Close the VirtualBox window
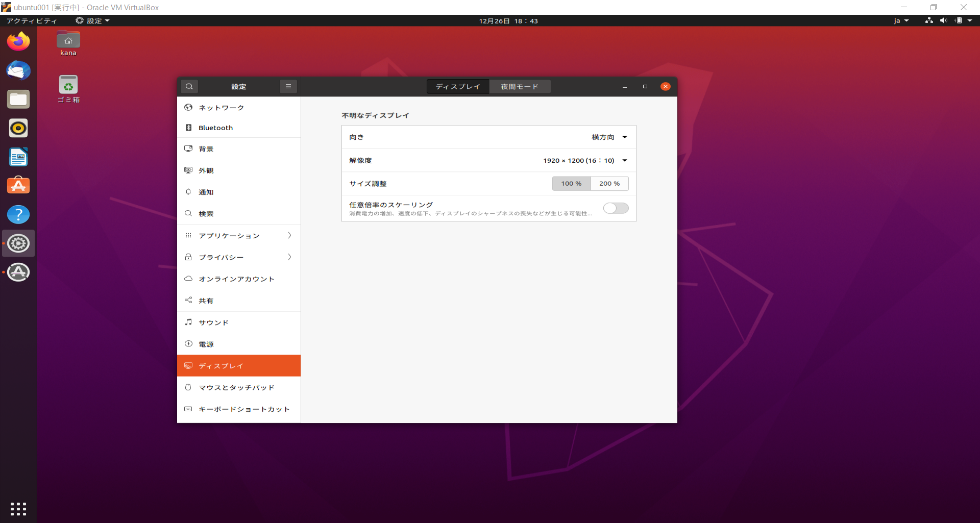Screen dimensions: 980x523 (x=964, y=7)
